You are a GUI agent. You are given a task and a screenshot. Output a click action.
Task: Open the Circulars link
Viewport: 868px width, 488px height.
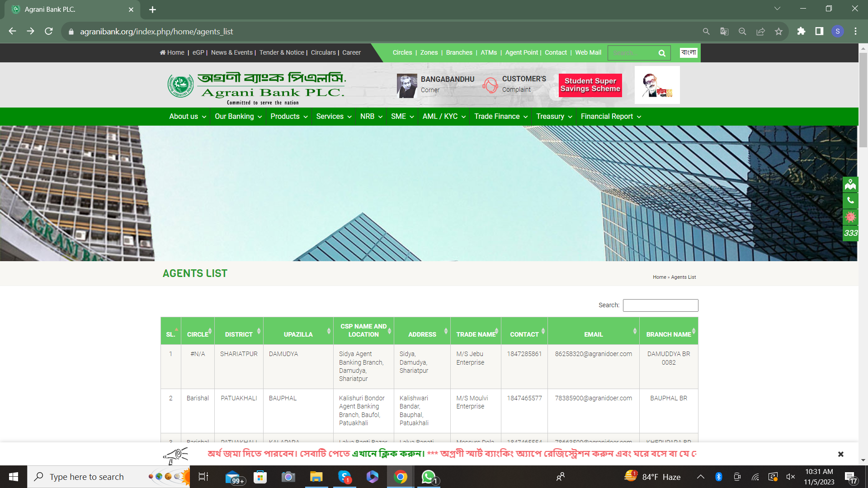pyautogui.click(x=323, y=52)
